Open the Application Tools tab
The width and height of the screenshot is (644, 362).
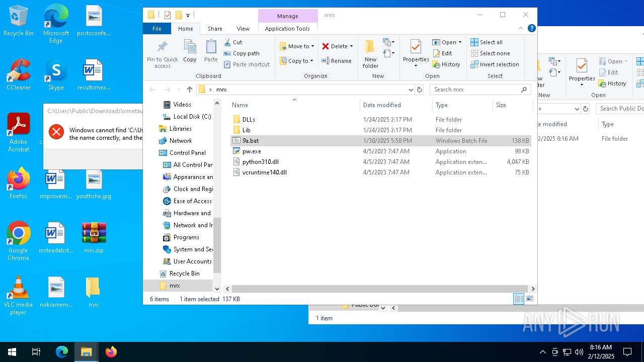pyautogui.click(x=287, y=29)
